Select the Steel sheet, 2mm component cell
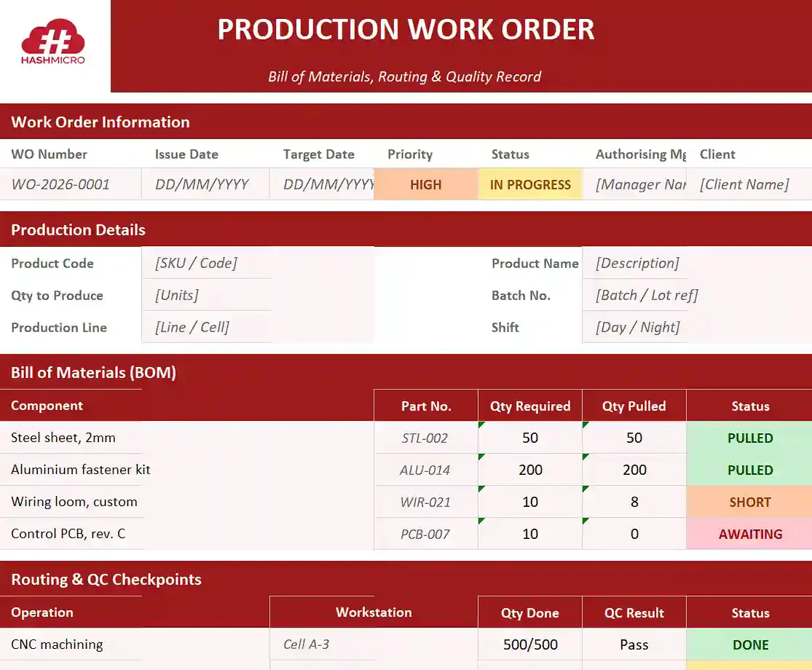 (186, 438)
